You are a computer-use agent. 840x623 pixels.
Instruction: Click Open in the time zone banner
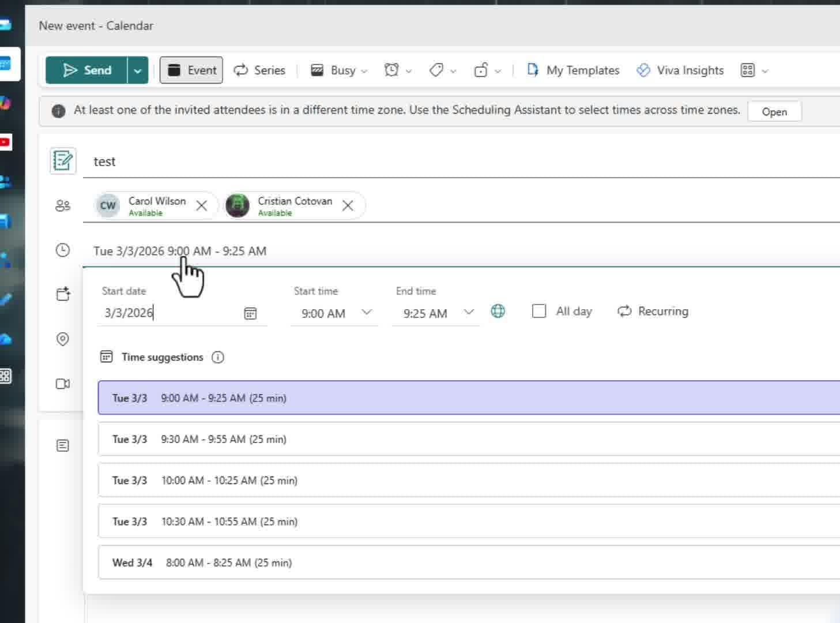(x=774, y=111)
